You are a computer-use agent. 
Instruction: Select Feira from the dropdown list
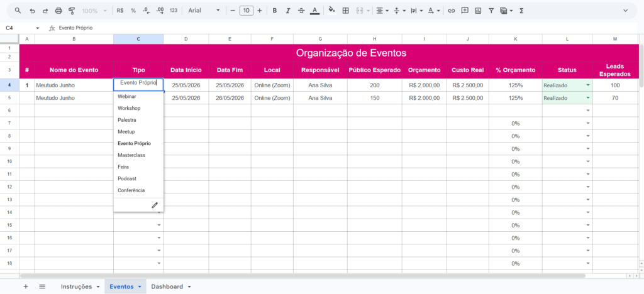pos(138,167)
